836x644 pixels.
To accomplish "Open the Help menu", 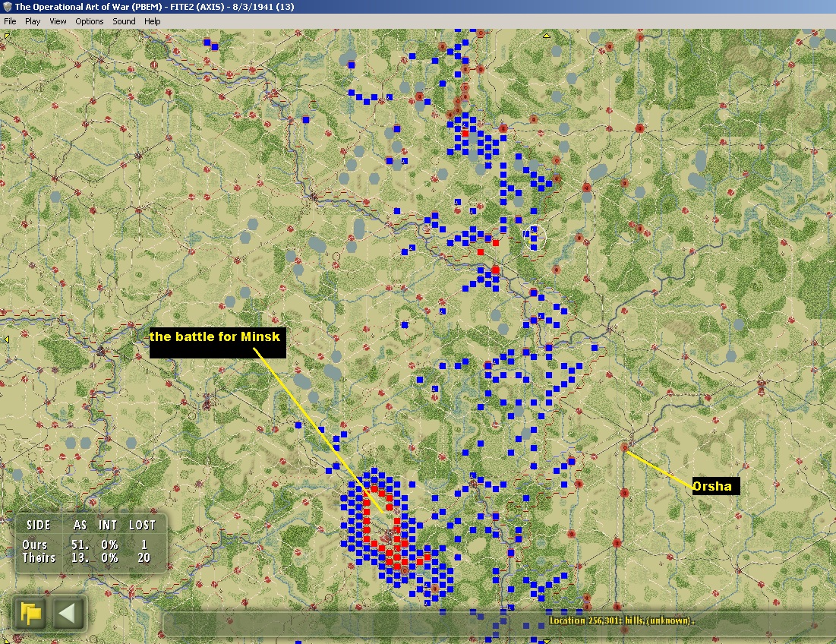I will click(152, 21).
